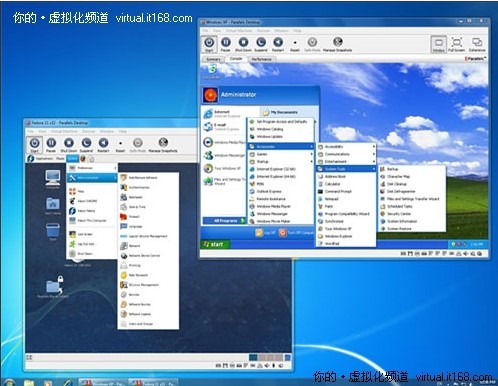Select Windows XP task on Windows 7 taskbar
498x386 pixels.
[102, 382]
